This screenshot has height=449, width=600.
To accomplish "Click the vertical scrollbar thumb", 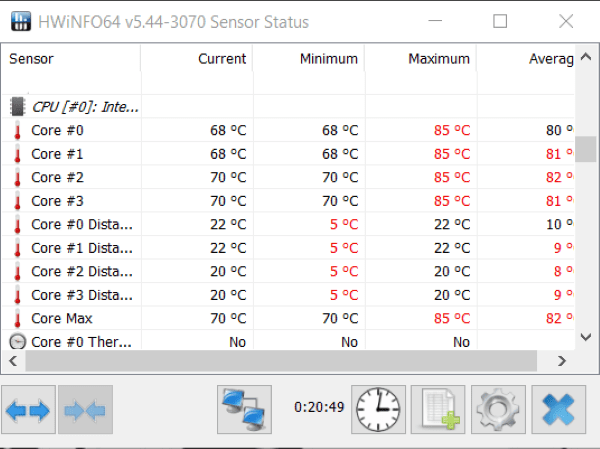I will point(586,149).
